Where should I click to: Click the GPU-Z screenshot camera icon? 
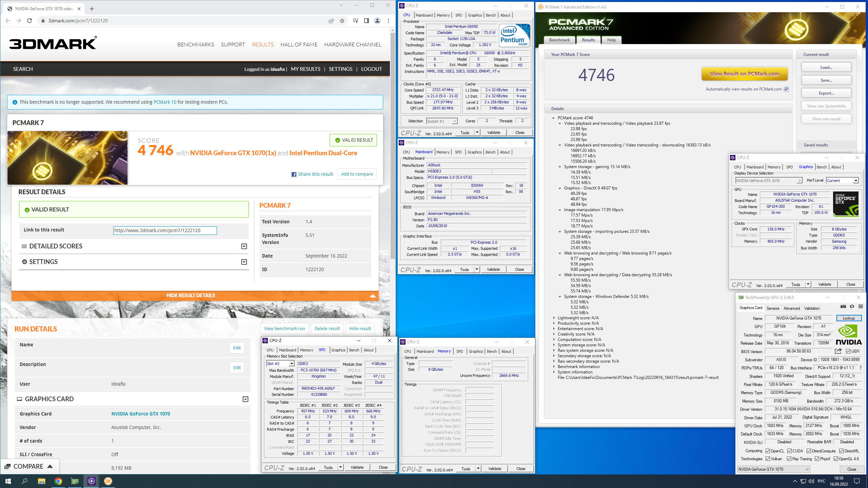tap(843, 306)
